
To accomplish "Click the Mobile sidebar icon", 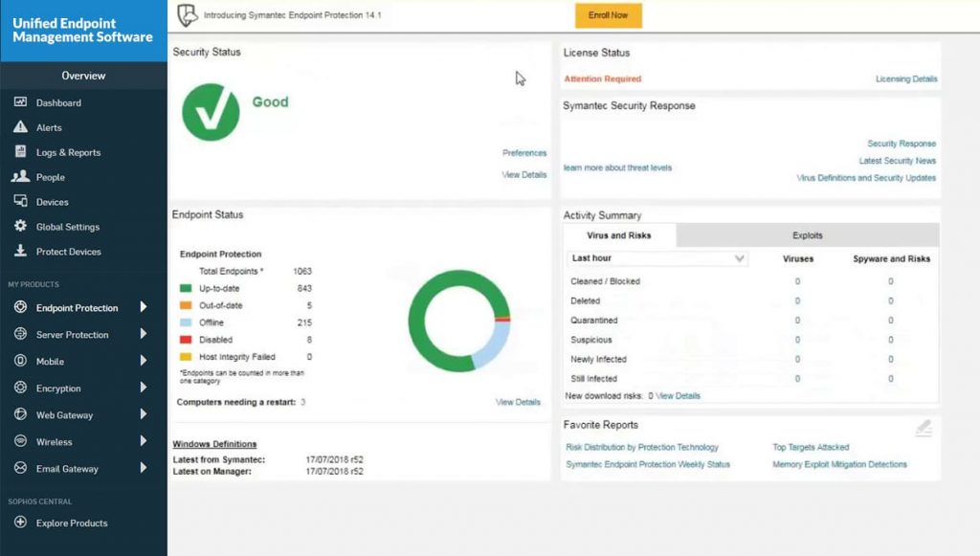I will coord(21,361).
